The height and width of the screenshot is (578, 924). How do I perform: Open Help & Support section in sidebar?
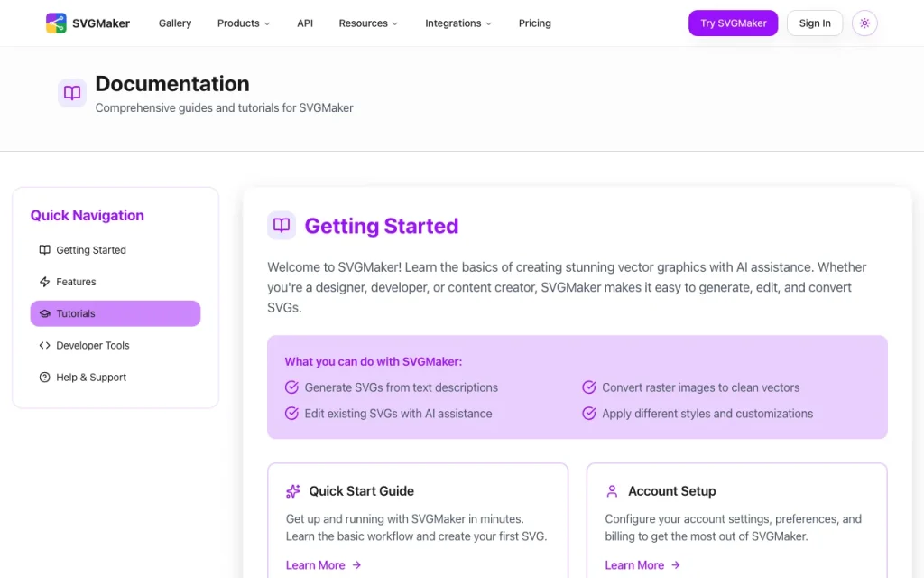[115, 378]
